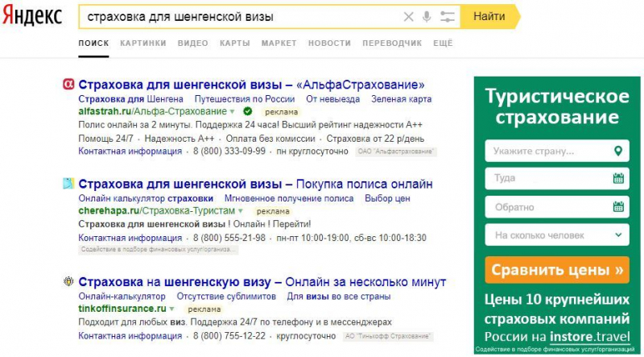Click the cherehapa.ru result favicon
Screen dimensions: 644x357
pos(68,184)
